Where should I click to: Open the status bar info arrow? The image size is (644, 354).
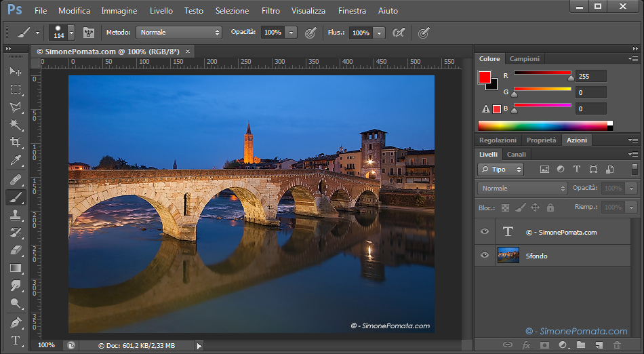pos(199,346)
